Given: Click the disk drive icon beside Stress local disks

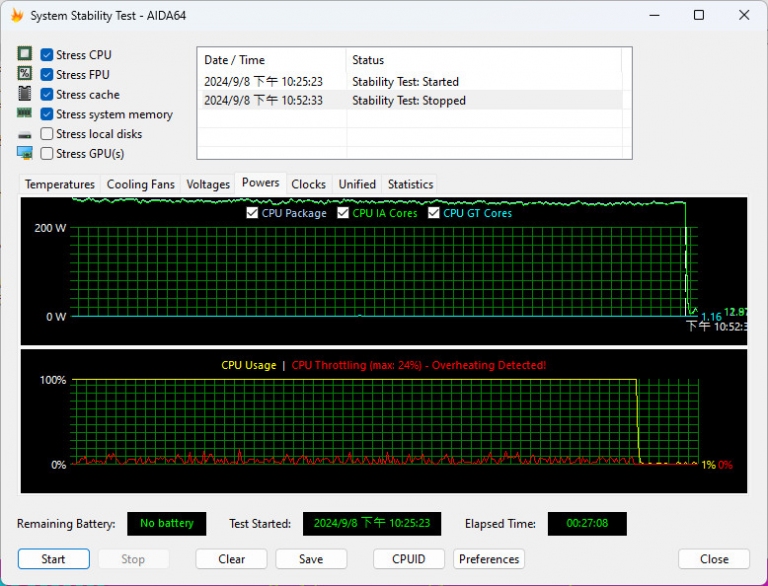Looking at the screenshot, I should [24, 135].
